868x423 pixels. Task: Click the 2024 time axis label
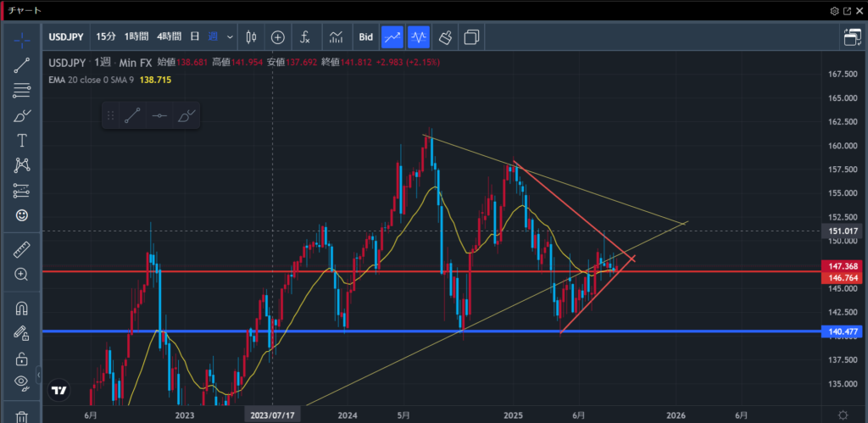pyautogui.click(x=348, y=415)
